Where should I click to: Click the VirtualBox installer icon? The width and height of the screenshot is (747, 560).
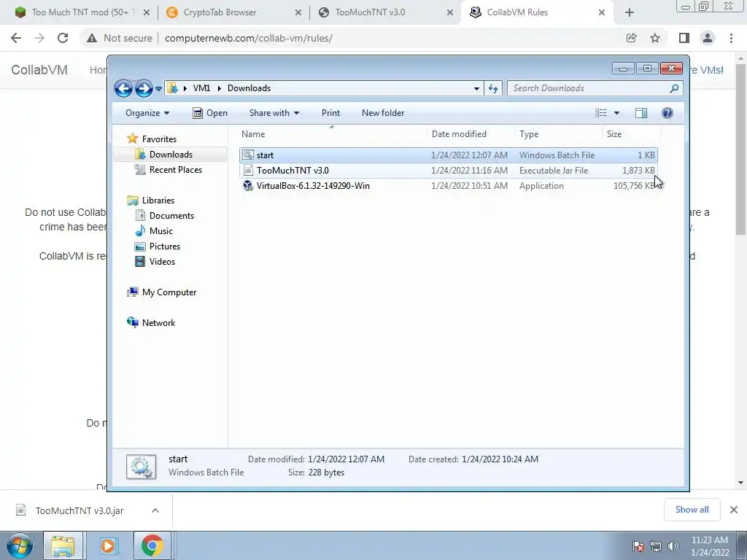coord(248,186)
